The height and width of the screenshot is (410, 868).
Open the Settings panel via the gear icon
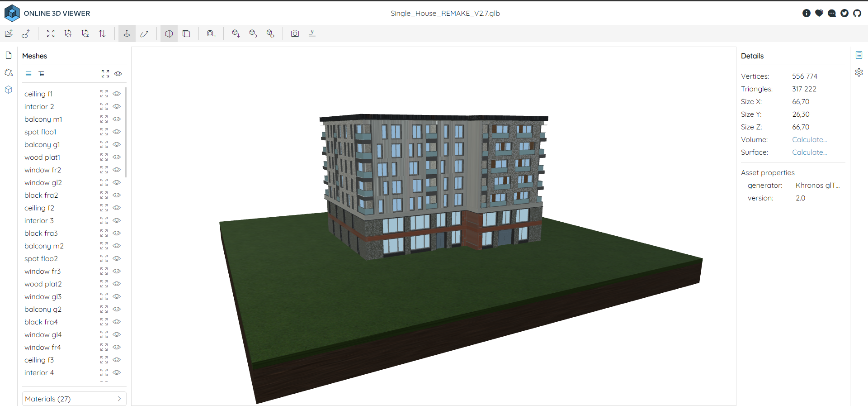[859, 72]
